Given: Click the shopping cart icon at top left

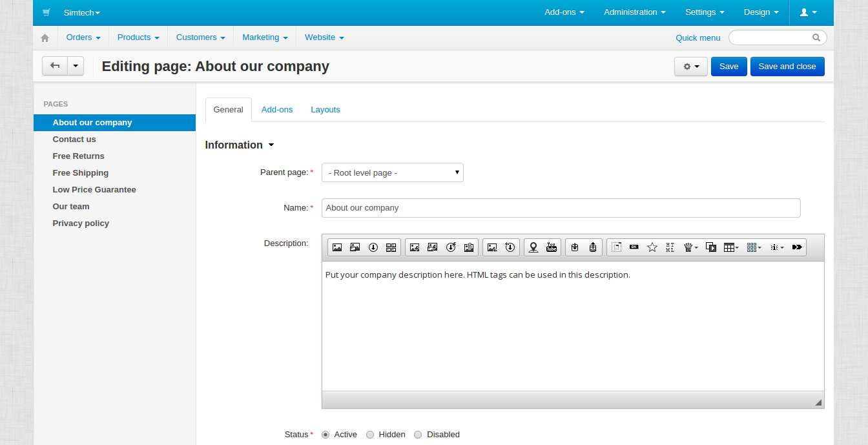Looking at the screenshot, I should tap(46, 12).
